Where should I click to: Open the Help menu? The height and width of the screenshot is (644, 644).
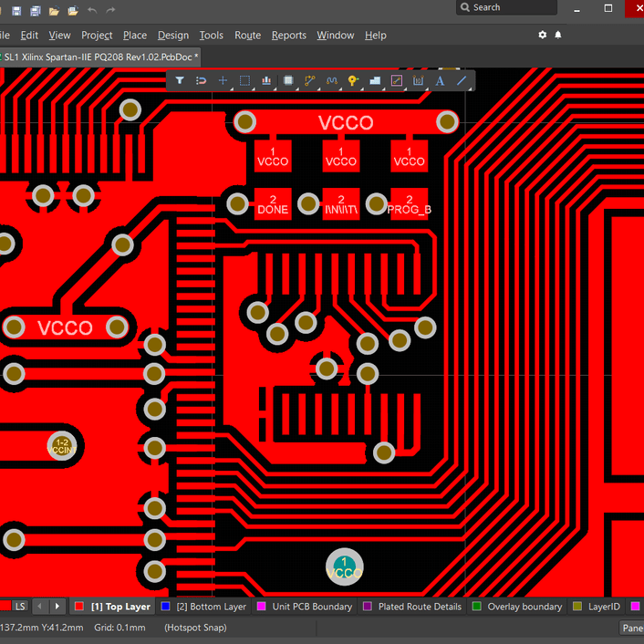[376, 36]
